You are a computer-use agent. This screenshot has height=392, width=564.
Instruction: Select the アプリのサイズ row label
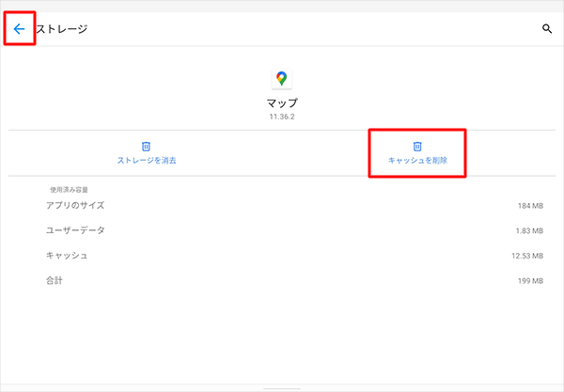[x=74, y=206]
